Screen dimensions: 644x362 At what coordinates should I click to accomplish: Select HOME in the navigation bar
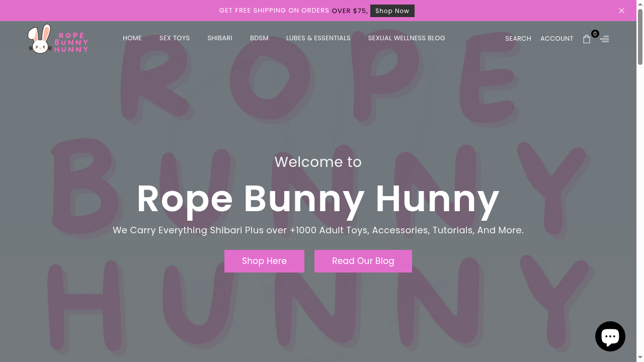click(x=132, y=38)
